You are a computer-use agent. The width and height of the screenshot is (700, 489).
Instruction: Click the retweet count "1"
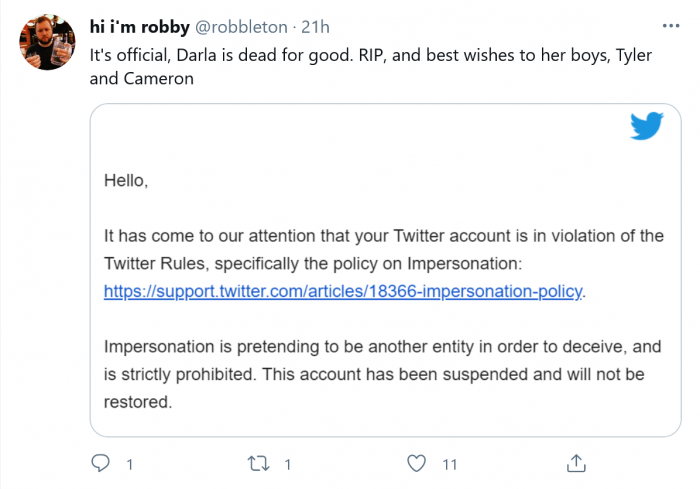[x=288, y=464]
